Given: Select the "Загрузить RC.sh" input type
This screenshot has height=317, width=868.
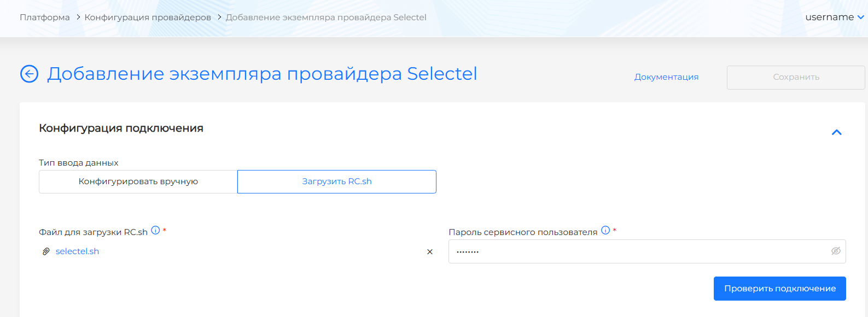Looking at the screenshot, I should coord(337,181).
